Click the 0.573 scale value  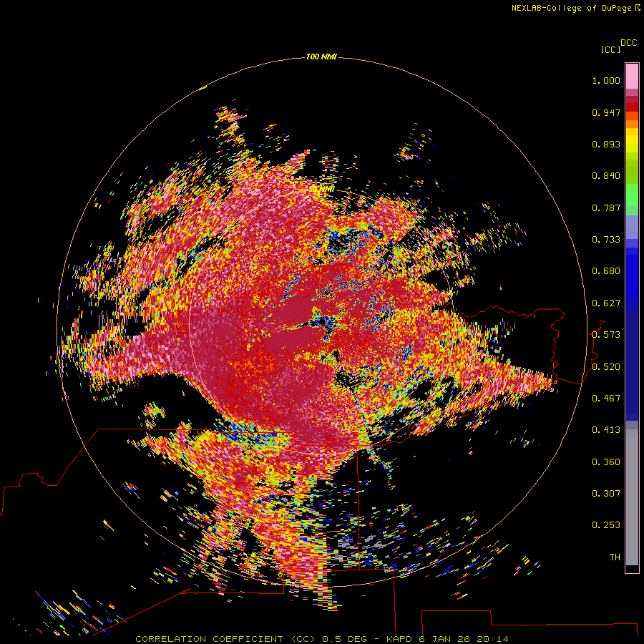(606, 335)
